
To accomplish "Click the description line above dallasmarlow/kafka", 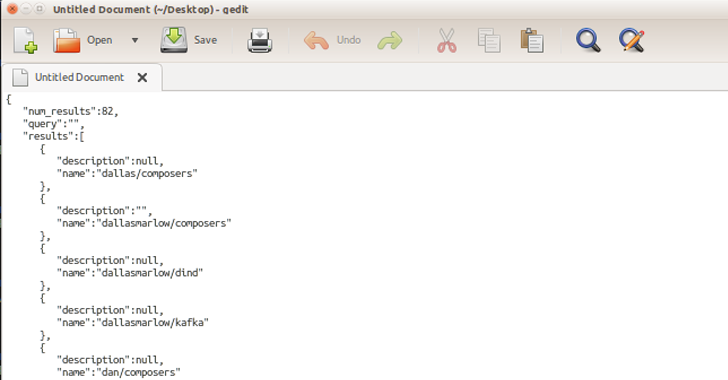I will (x=110, y=310).
